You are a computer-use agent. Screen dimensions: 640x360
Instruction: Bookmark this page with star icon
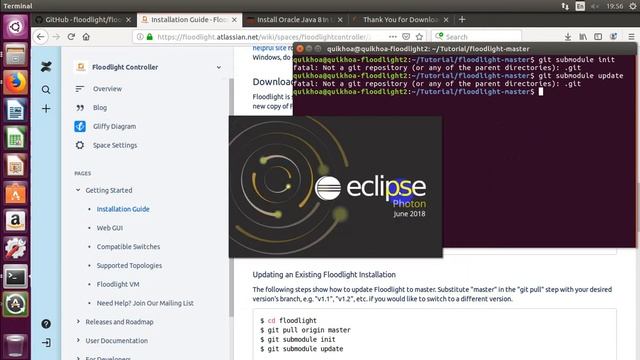pyautogui.click(x=419, y=37)
